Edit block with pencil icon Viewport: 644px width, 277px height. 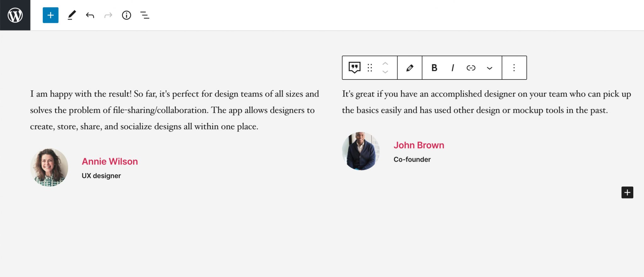[410, 68]
